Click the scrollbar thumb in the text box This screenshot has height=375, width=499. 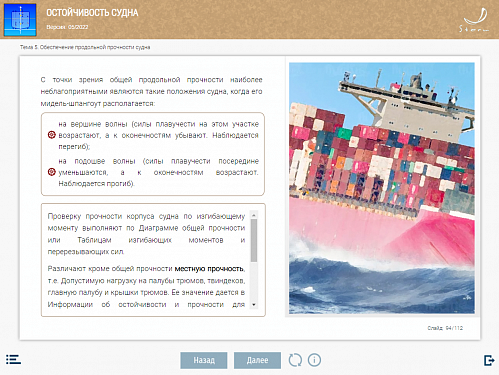[254, 240]
